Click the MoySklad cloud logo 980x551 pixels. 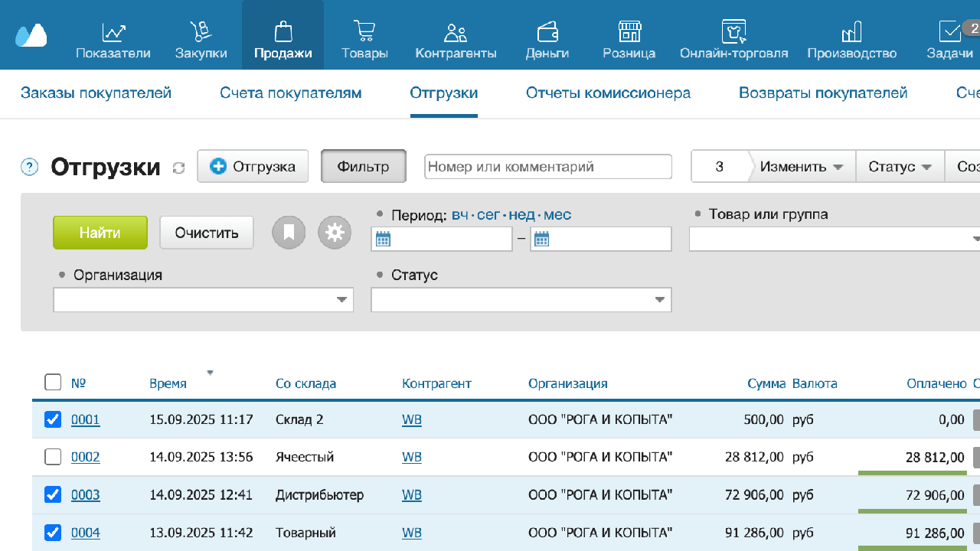coord(31,35)
